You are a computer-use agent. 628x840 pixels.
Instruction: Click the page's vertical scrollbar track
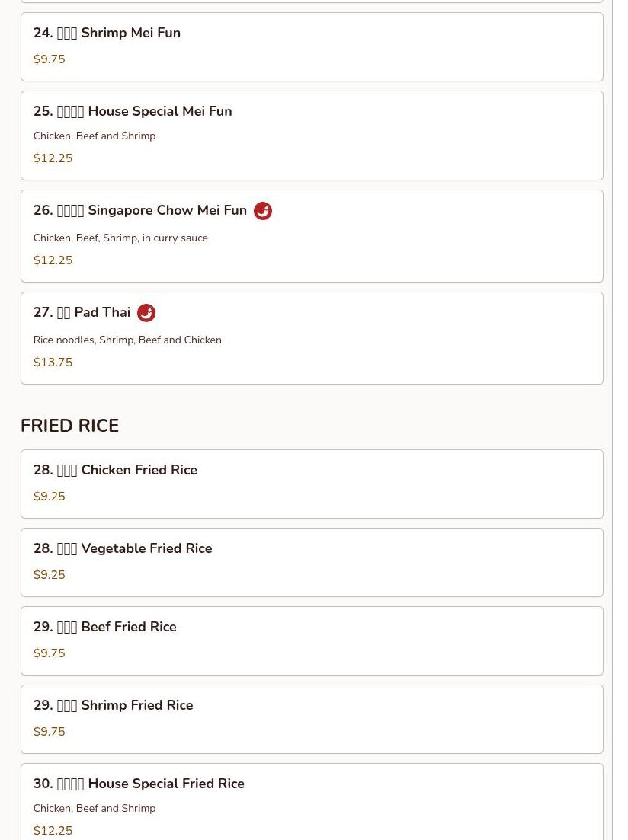pos(620,420)
